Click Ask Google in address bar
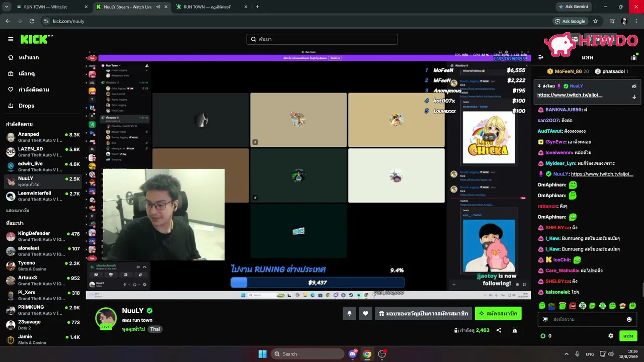Viewport: 644px width, 362px height. click(570, 21)
